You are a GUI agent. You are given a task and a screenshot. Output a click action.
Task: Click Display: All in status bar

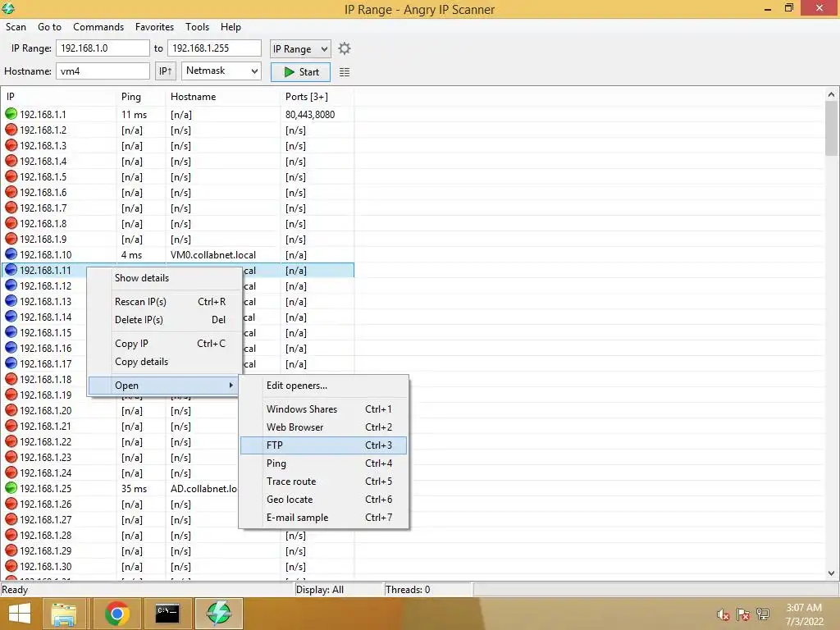(320, 589)
